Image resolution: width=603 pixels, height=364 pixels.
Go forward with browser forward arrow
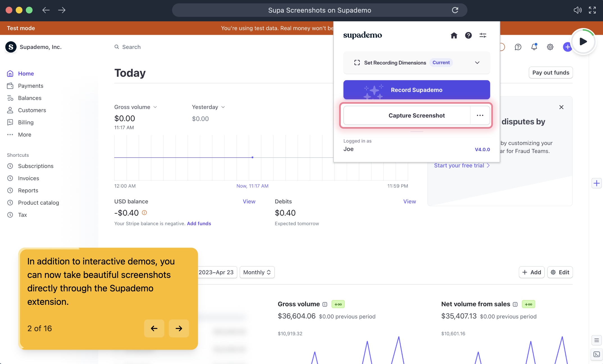point(62,10)
